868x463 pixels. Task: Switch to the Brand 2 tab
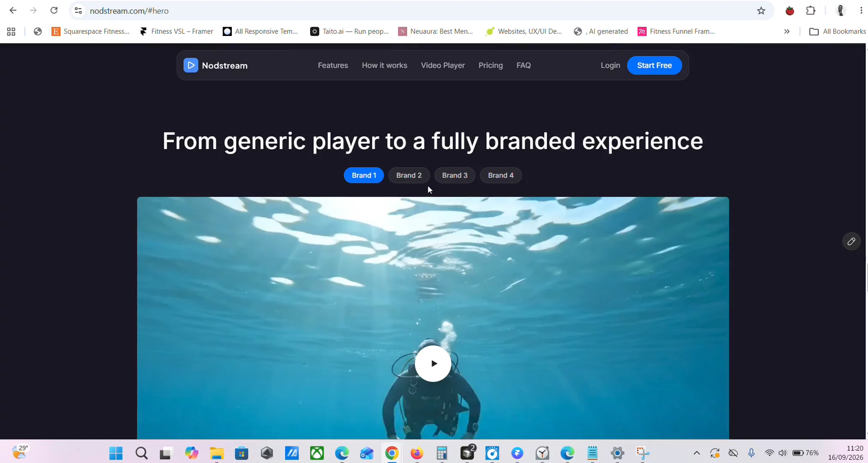(x=409, y=175)
